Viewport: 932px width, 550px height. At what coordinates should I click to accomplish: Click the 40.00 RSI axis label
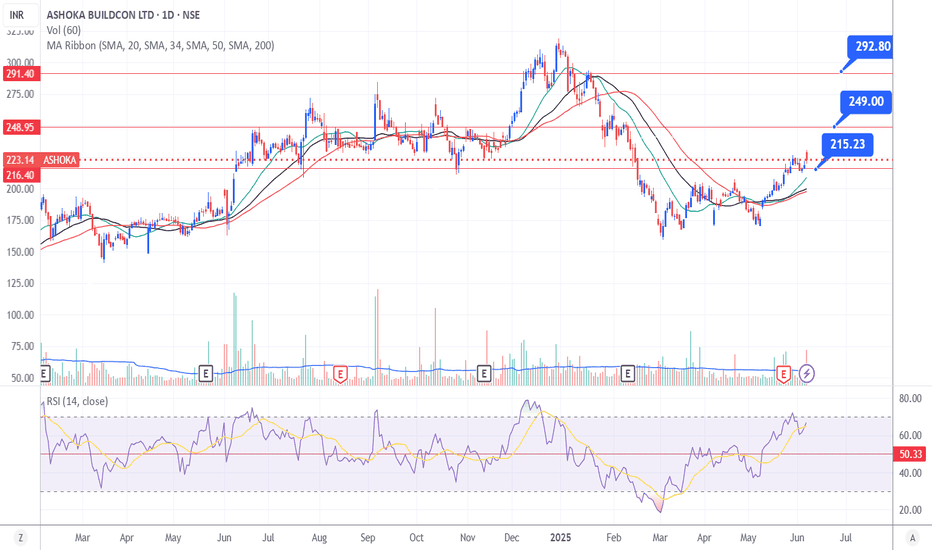coord(910,473)
